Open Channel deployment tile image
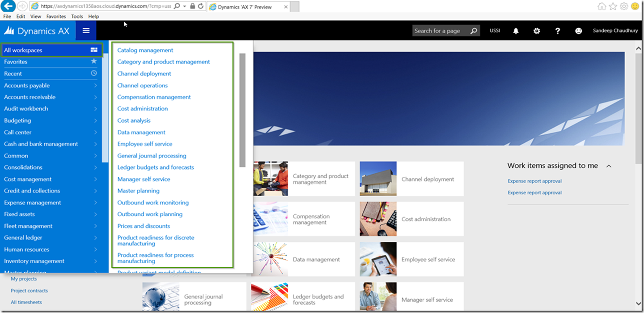The image size is (644, 313). 378,179
